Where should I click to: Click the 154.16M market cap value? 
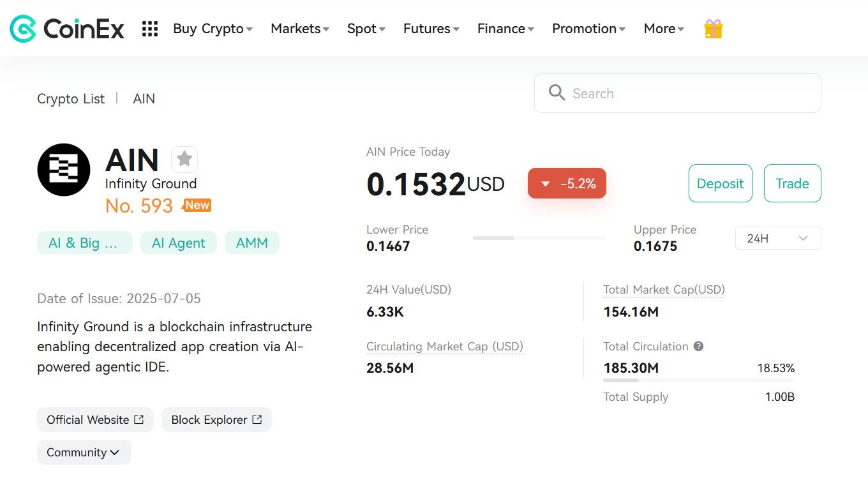coord(631,311)
